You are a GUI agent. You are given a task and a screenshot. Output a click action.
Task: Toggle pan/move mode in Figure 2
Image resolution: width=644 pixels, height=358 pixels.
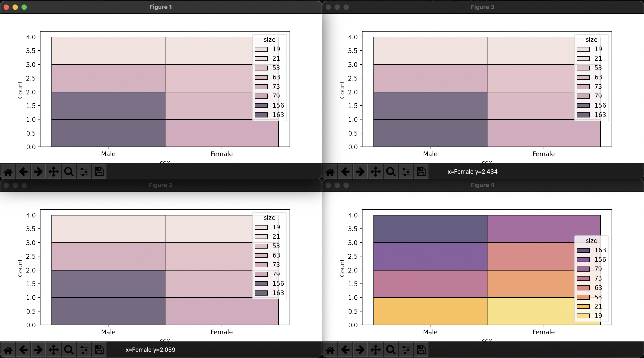coord(54,349)
